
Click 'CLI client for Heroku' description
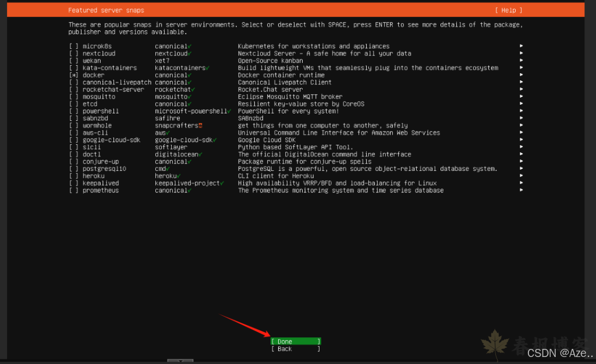pos(276,176)
